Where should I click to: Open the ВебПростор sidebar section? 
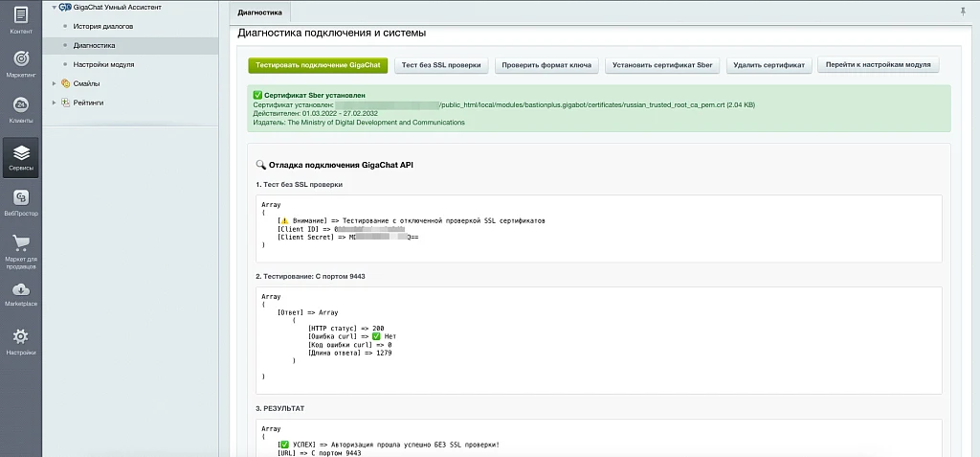pos(21,203)
